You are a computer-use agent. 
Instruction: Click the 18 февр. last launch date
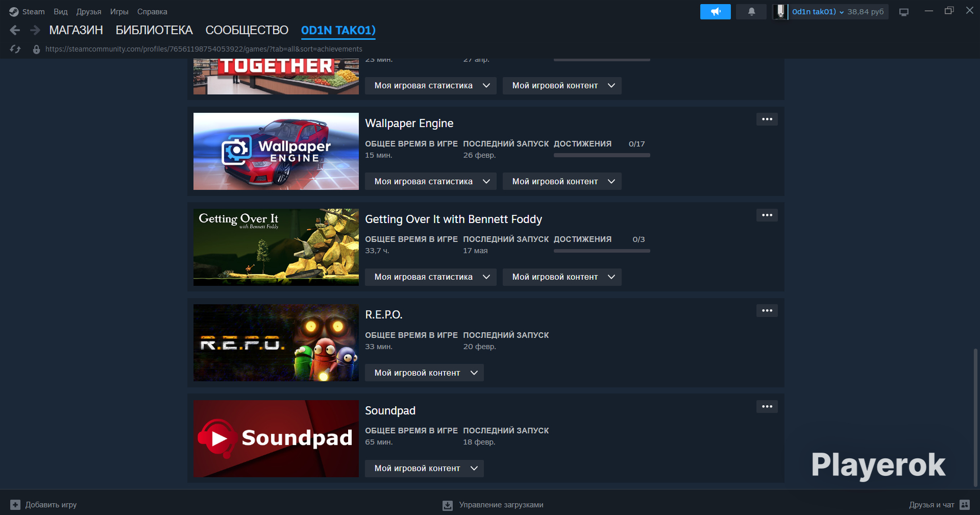(x=479, y=442)
